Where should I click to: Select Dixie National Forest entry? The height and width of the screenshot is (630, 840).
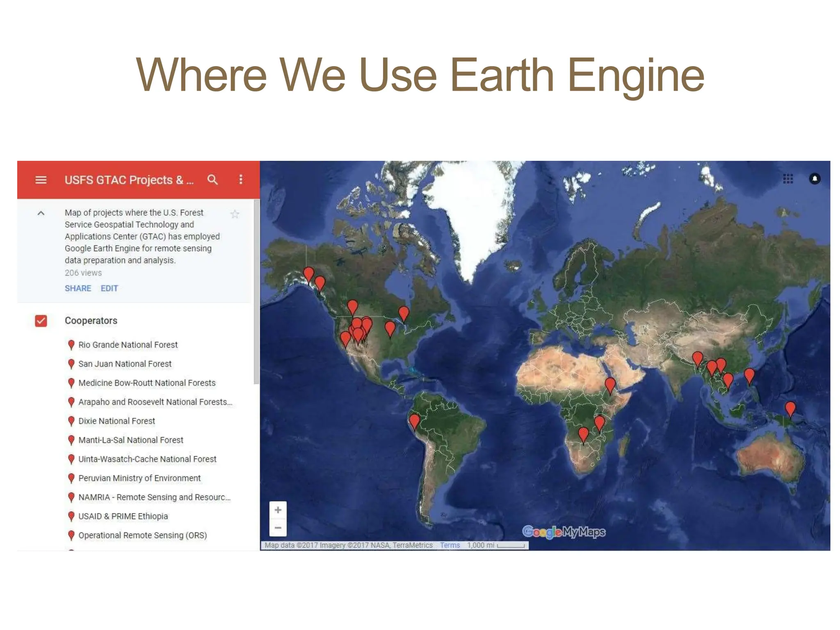pyautogui.click(x=116, y=421)
